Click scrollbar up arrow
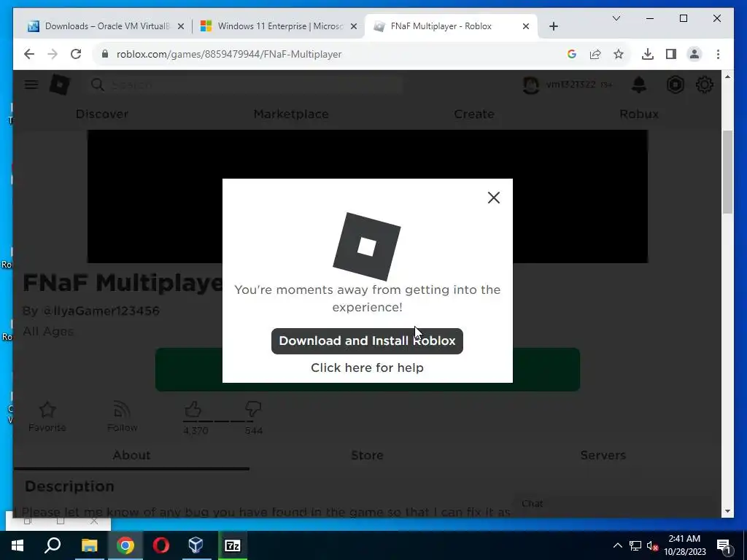The image size is (747, 560). [x=727, y=76]
